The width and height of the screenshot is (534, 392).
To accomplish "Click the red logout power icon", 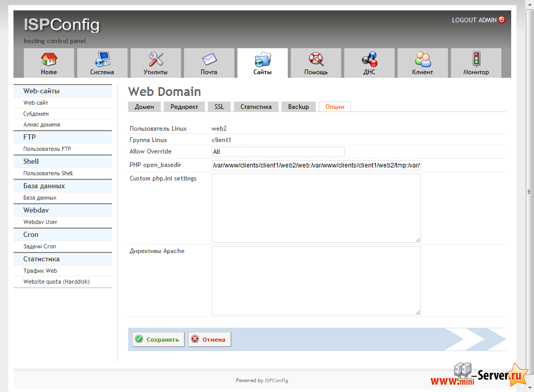I will tap(502, 20).
